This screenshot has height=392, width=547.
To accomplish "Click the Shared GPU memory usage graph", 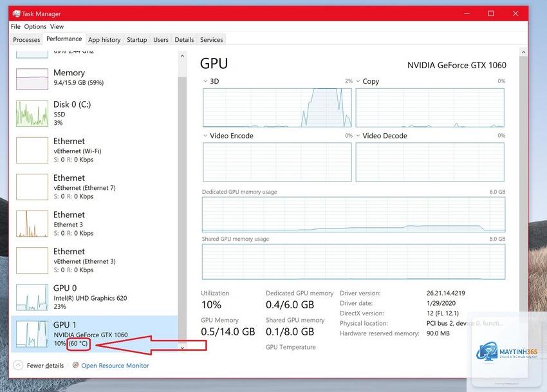I will pos(353,261).
